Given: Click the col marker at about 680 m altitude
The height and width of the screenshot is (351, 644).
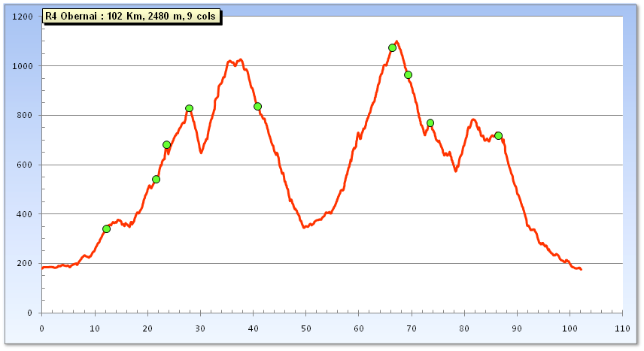Looking at the screenshot, I should click(x=166, y=144).
